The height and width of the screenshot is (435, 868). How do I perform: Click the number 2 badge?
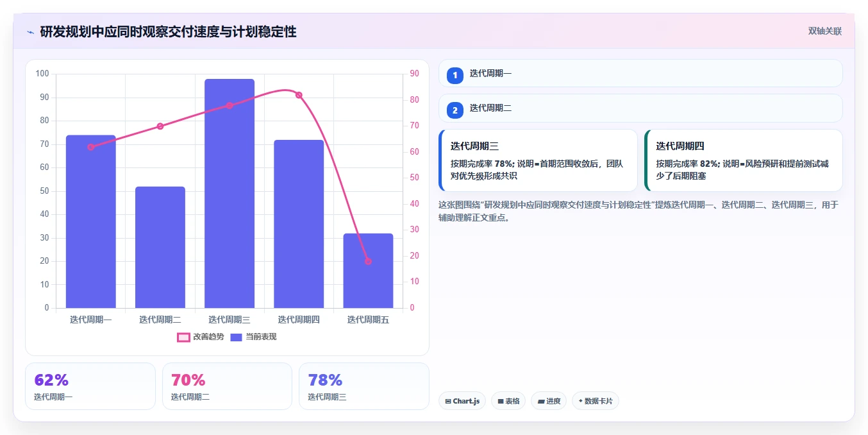pyautogui.click(x=455, y=110)
